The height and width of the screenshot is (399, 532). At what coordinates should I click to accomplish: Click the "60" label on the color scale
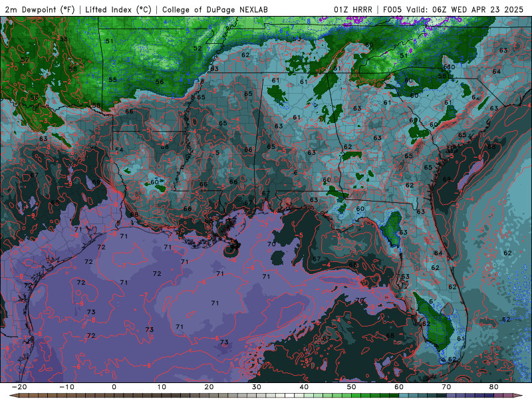[399, 387]
